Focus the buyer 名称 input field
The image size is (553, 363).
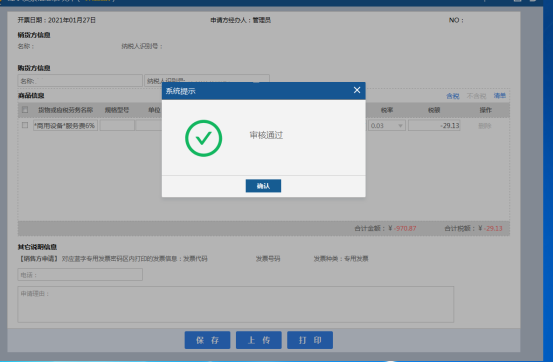pyautogui.click(x=80, y=81)
